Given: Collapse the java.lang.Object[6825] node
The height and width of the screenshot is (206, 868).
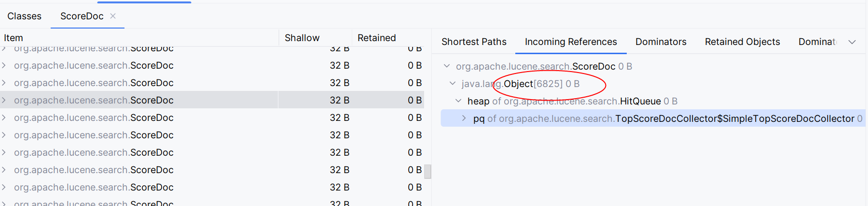Looking at the screenshot, I should 453,84.
